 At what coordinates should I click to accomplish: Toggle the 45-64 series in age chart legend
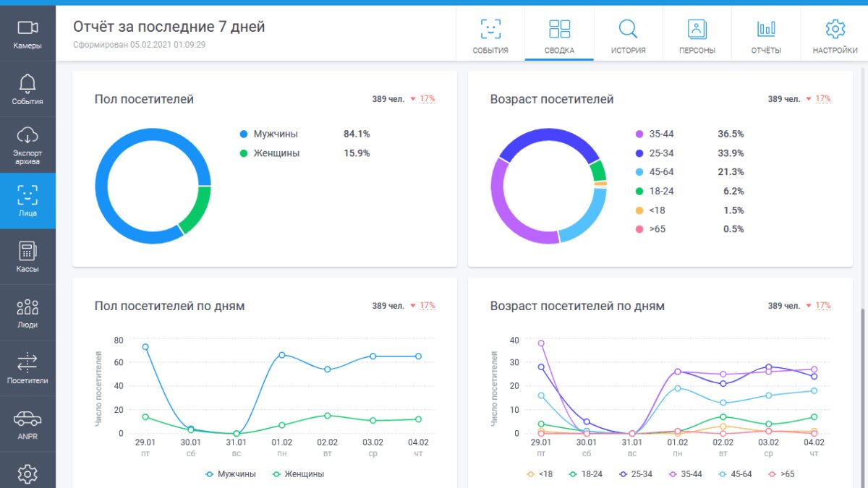(737, 474)
